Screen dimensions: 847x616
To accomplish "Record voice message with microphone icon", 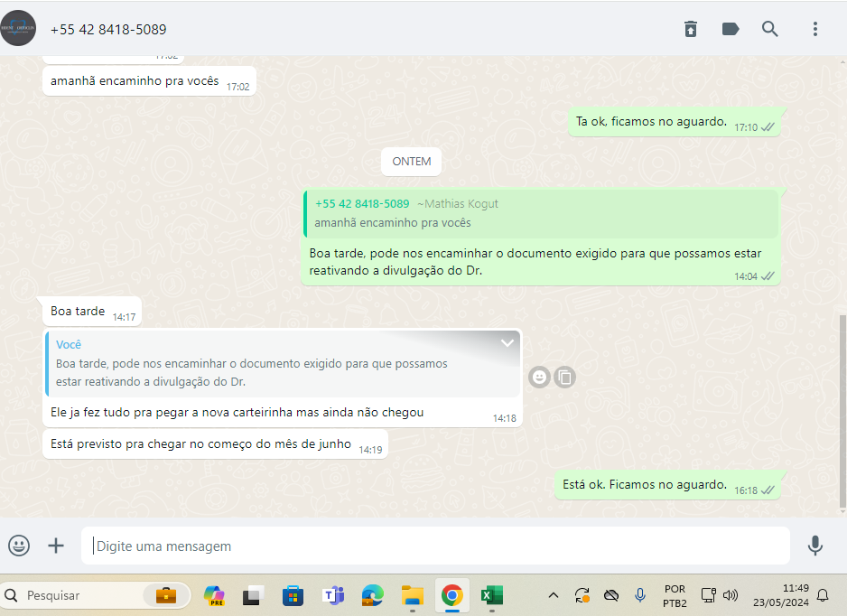I will [x=815, y=546].
